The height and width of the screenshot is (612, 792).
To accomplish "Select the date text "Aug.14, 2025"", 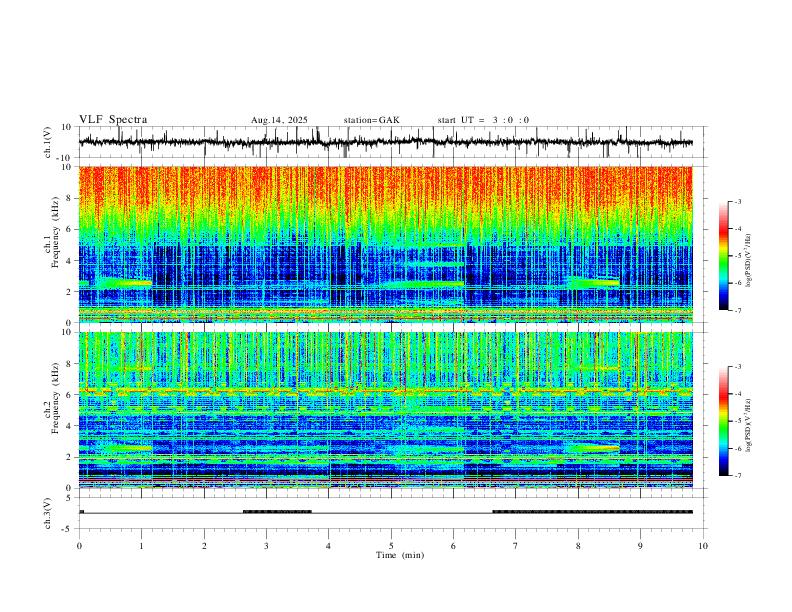I will click(x=279, y=120).
